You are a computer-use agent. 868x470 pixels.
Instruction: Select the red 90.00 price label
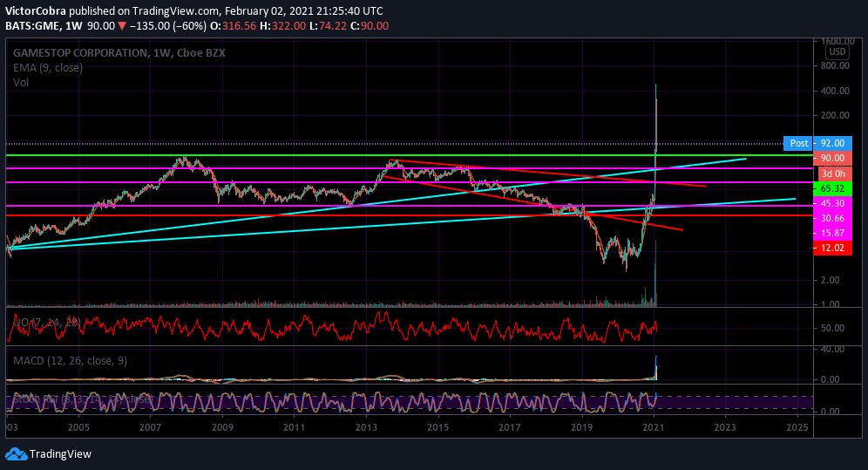coord(832,159)
